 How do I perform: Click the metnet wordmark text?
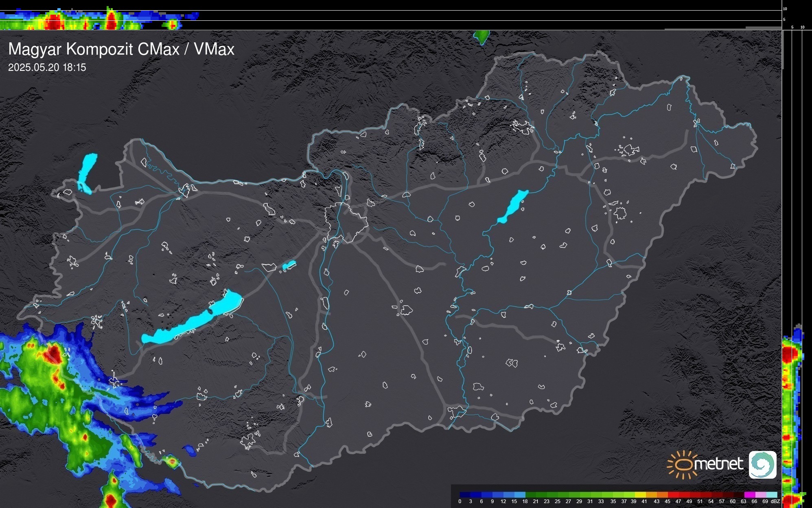pos(719,464)
